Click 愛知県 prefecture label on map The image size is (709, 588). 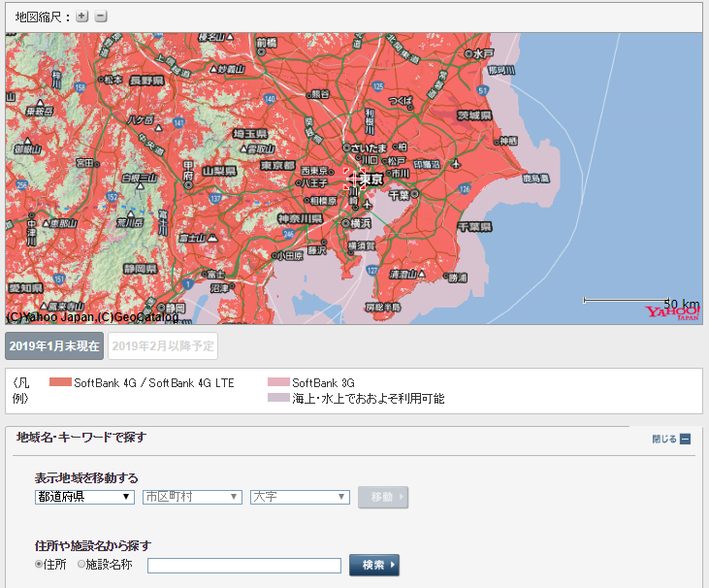[25, 287]
